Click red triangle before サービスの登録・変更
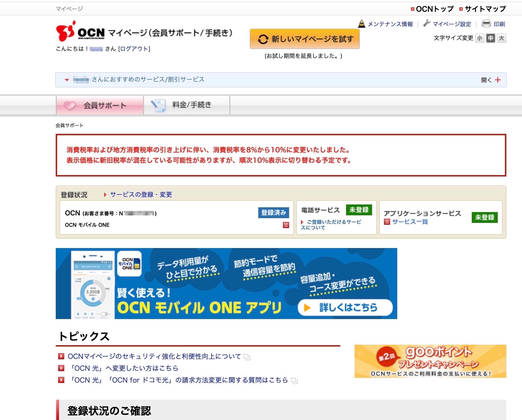 [x=105, y=195]
